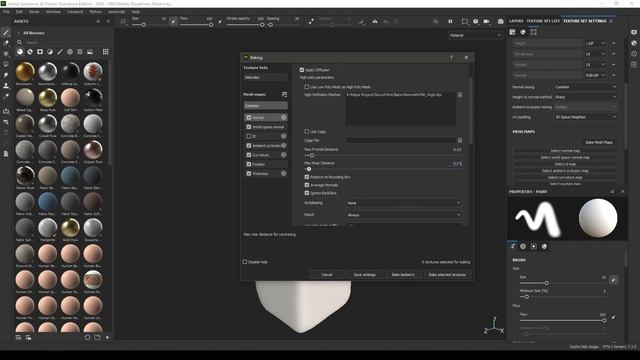Open the Match dropdown set to Always

(404, 215)
